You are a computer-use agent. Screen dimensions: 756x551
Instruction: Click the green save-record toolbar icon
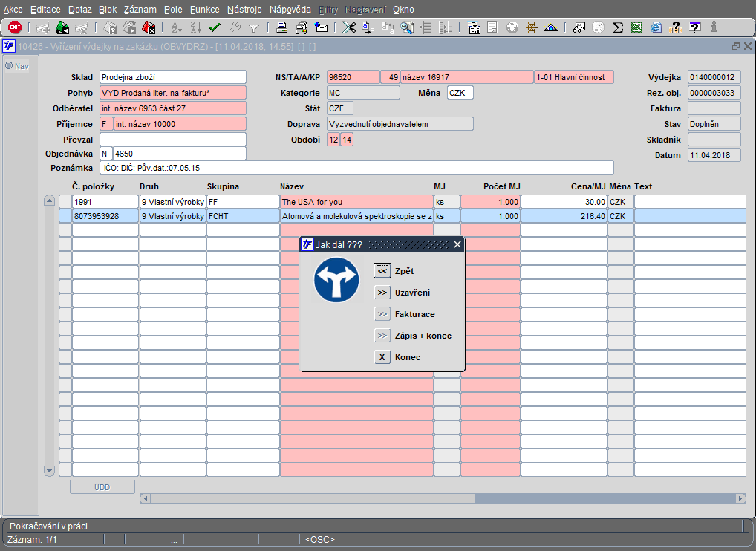click(62, 27)
